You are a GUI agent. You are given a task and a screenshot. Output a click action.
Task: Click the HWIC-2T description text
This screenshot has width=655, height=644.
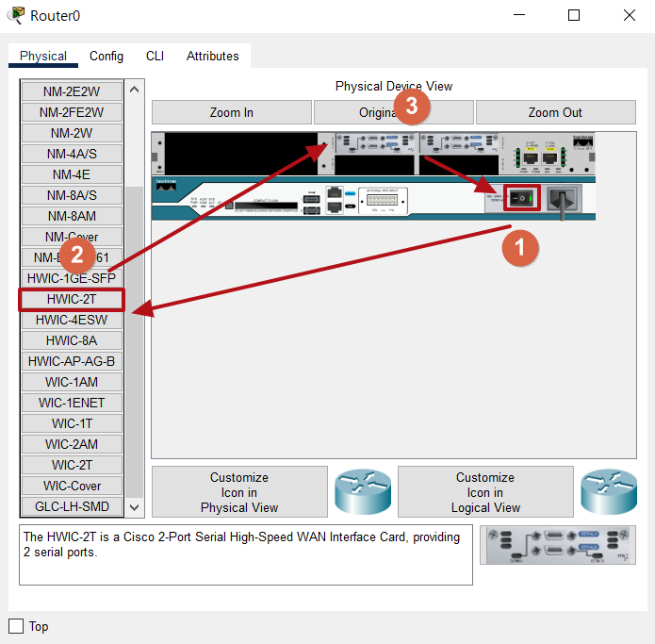click(x=241, y=544)
